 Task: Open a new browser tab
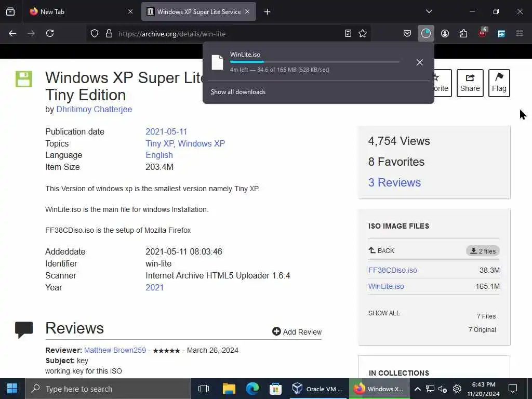[267, 12]
